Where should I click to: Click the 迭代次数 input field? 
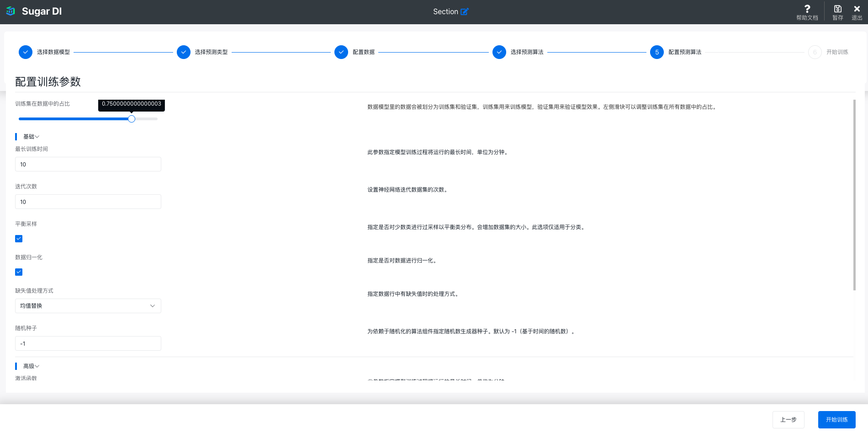[x=88, y=202]
